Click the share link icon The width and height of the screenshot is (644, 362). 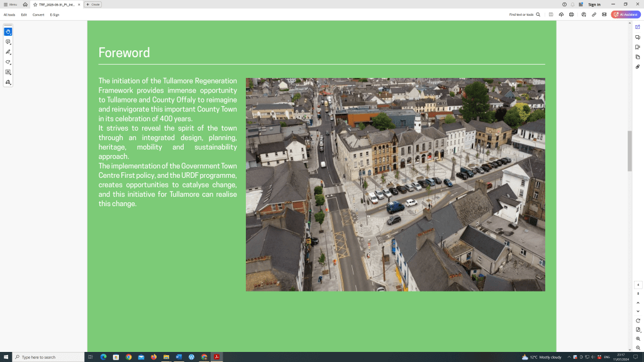(x=594, y=14)
